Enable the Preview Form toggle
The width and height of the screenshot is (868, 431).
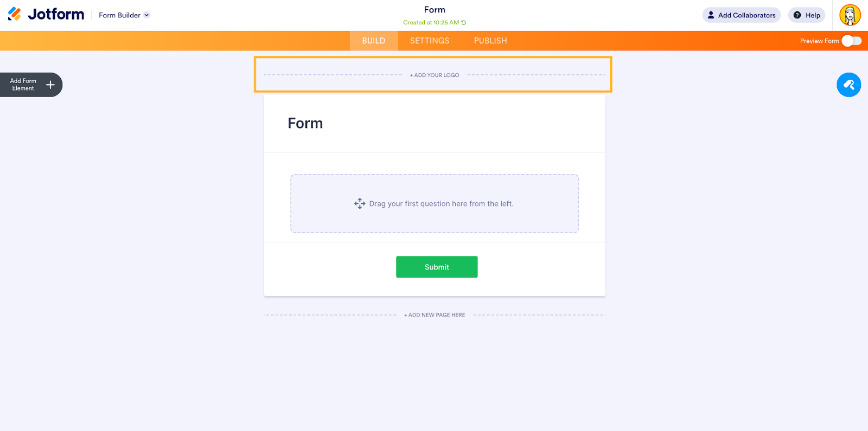[851, 41]
